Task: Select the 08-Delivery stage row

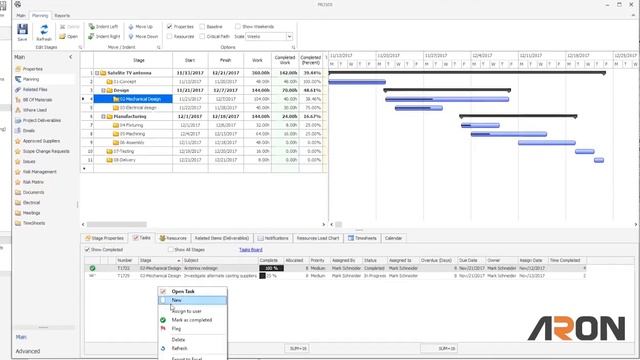Action: click(204, 160)
